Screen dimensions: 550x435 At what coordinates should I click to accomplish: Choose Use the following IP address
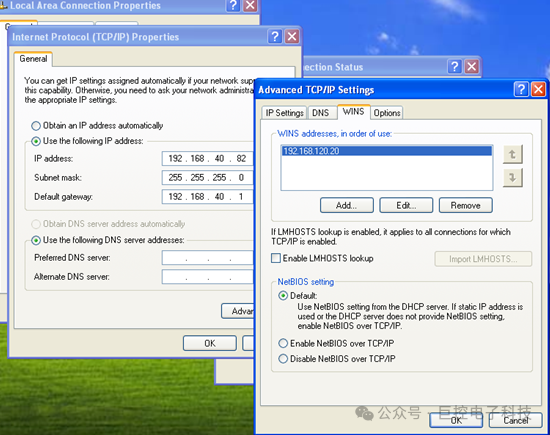36,141
